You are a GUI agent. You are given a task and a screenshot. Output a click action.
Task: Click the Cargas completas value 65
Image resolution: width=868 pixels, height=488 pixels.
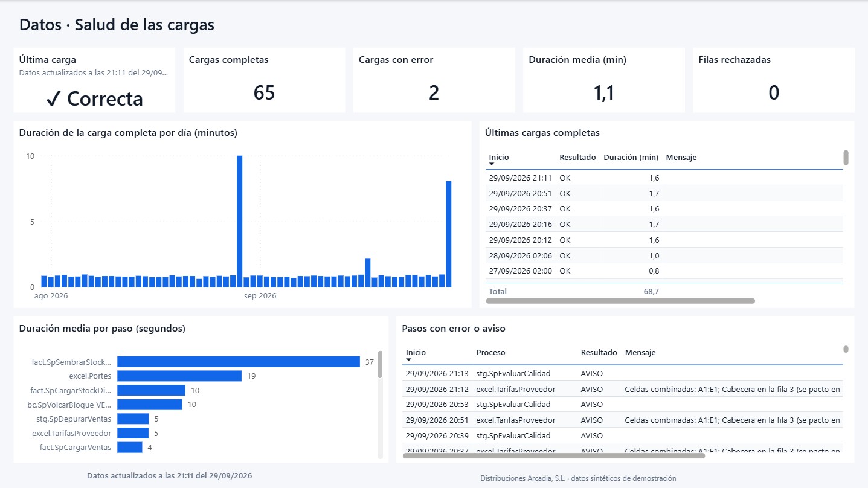(265, 93)
